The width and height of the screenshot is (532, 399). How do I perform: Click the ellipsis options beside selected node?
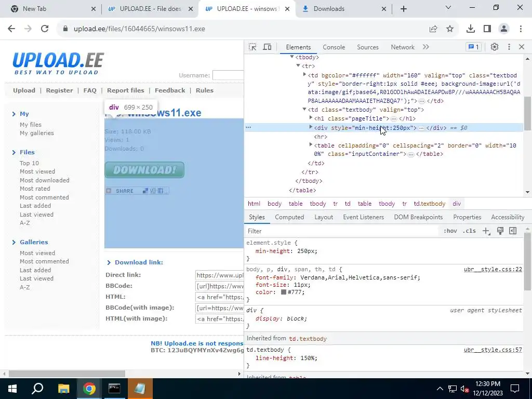point(248,128)
